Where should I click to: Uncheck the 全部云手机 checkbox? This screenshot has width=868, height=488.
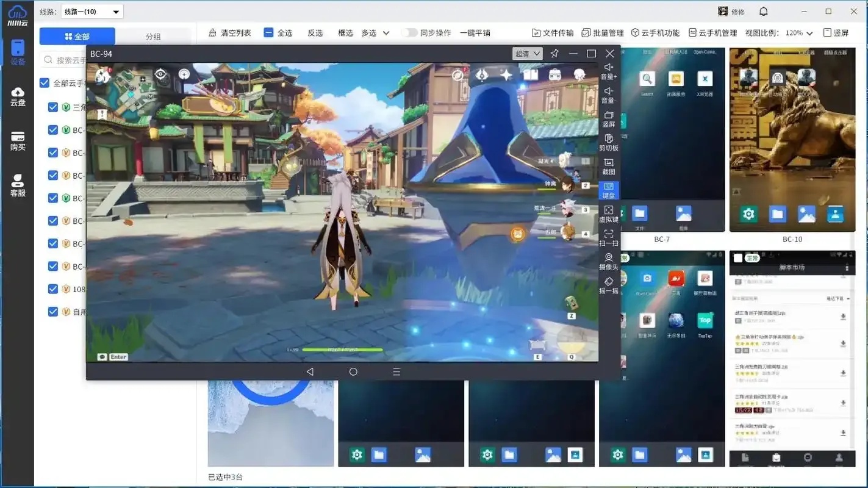[x=45, y=83]
